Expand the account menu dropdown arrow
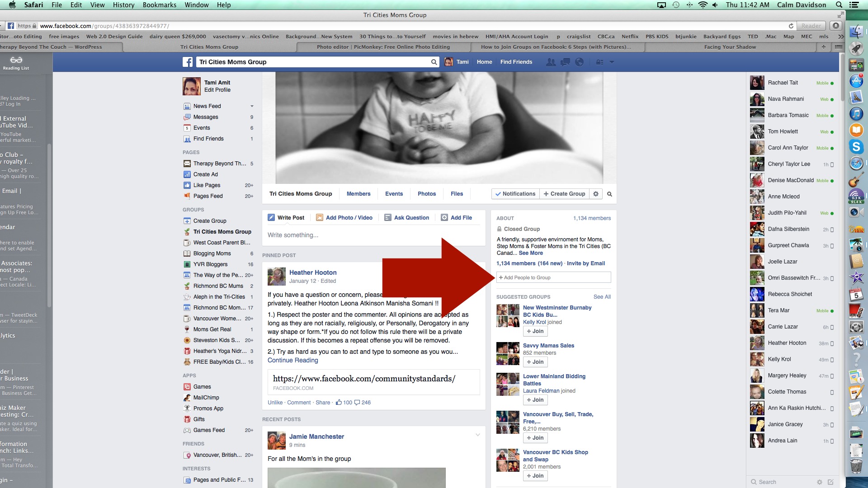 point(612,62)
